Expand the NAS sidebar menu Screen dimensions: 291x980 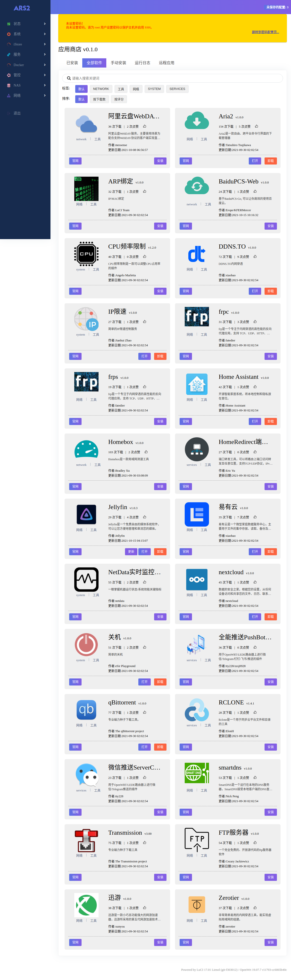pyautogui.click(x=25, y=85)
